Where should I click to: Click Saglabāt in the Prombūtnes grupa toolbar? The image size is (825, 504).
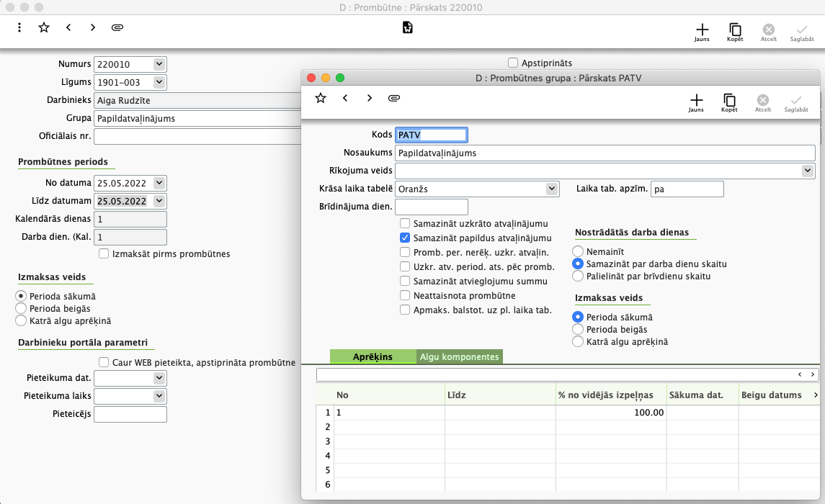pyautogui.click(x=796, y=103)
